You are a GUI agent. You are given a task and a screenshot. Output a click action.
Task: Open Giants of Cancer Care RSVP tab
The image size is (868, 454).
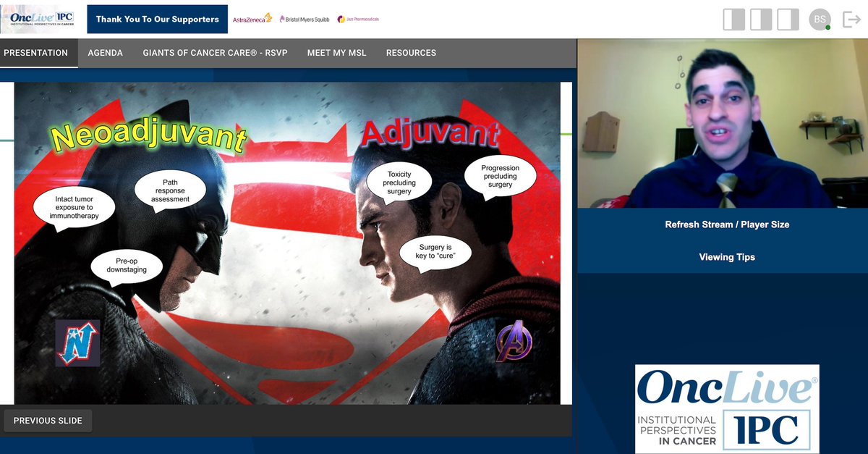point(215,53)
